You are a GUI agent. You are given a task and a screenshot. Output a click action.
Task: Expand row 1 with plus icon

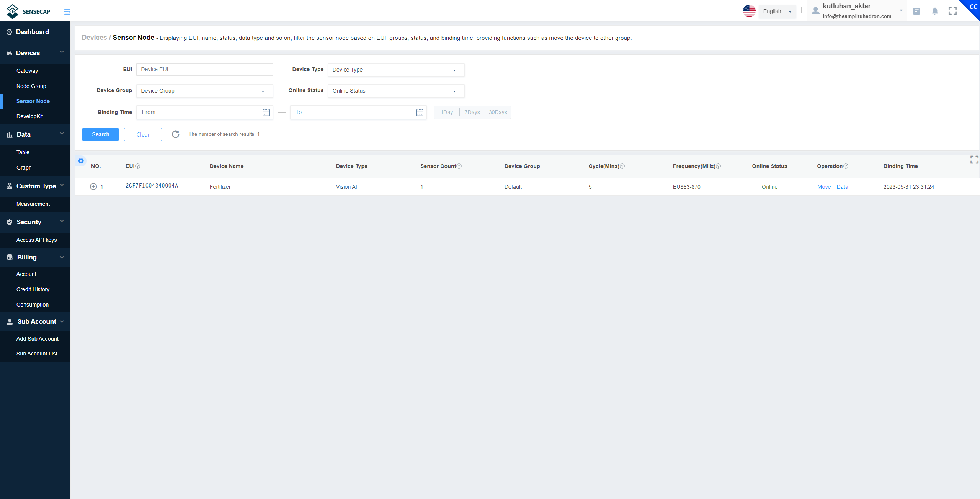click(x=93, y=187)
